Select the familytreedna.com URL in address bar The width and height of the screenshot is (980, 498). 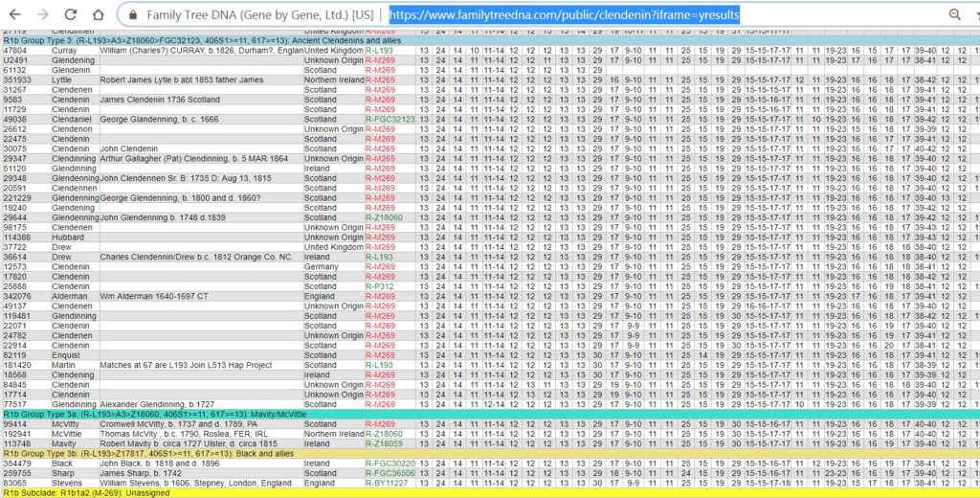[x=564, y=14]
